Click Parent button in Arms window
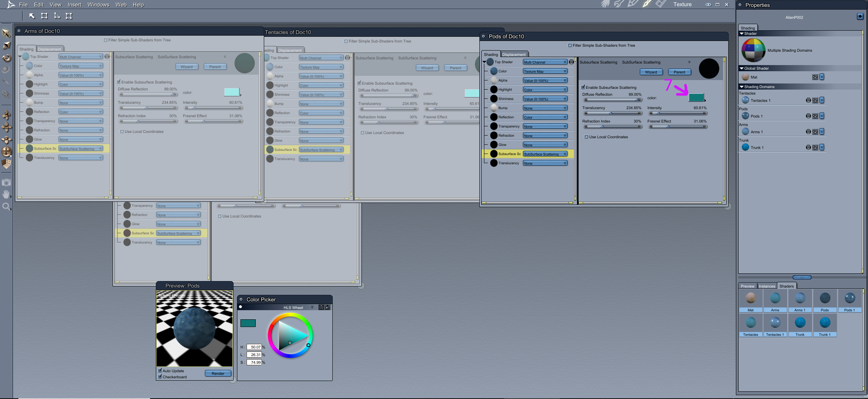 pos(215,67)
